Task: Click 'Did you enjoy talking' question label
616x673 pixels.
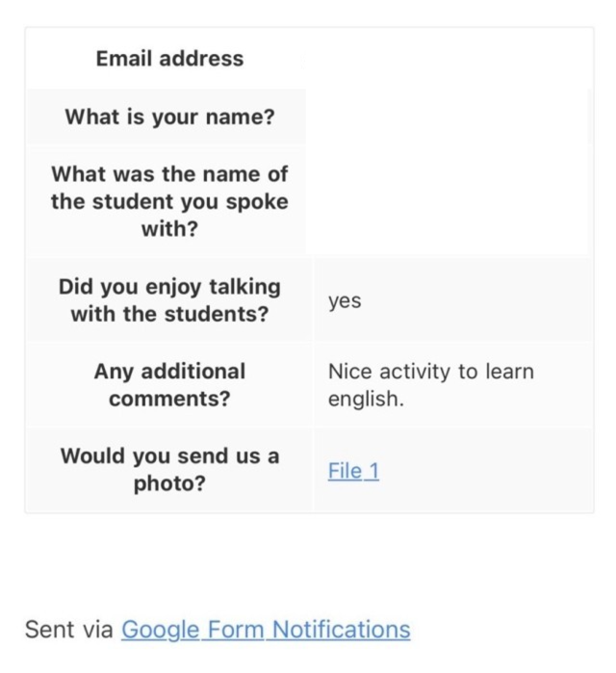Action: (x=169, y=300)
